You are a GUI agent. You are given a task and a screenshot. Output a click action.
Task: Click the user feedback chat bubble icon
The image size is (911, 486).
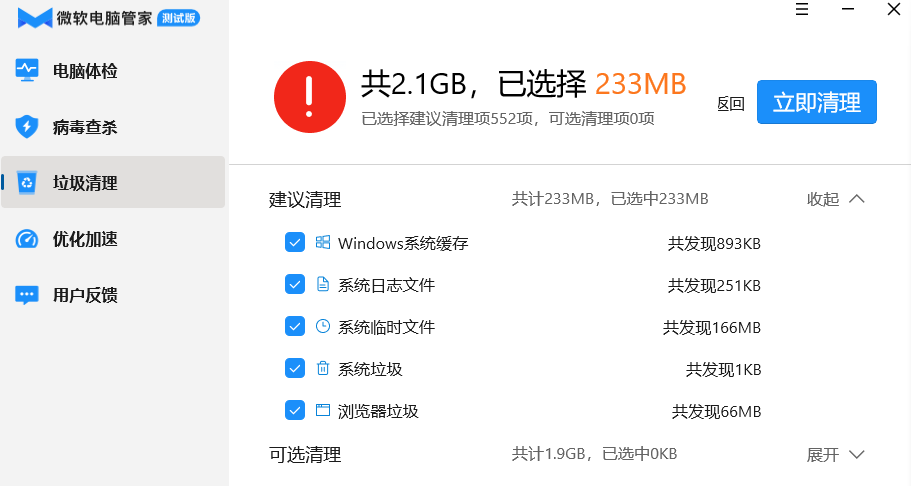coord(27,295)
